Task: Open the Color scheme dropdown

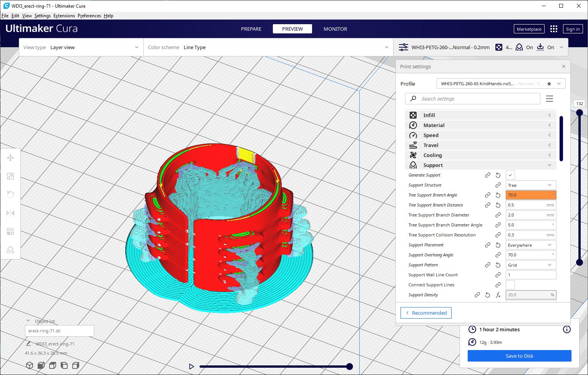Action: tap(268, 47)
